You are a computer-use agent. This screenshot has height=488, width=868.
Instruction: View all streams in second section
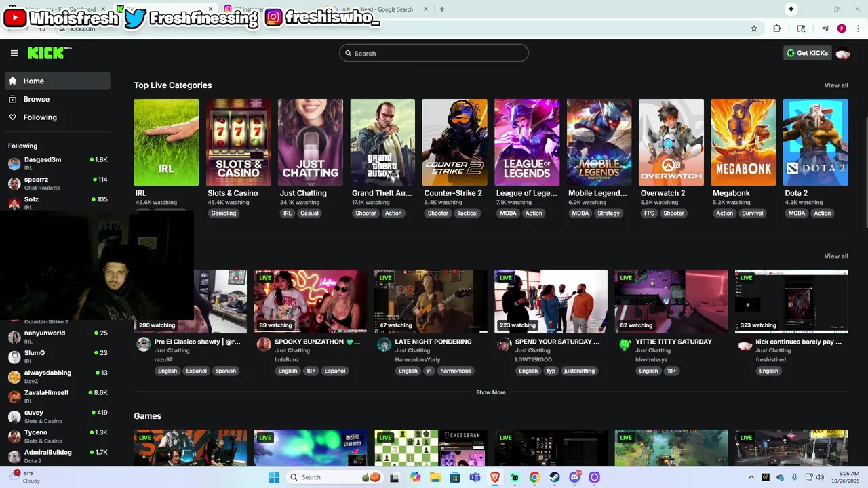[x=836, y=256]
